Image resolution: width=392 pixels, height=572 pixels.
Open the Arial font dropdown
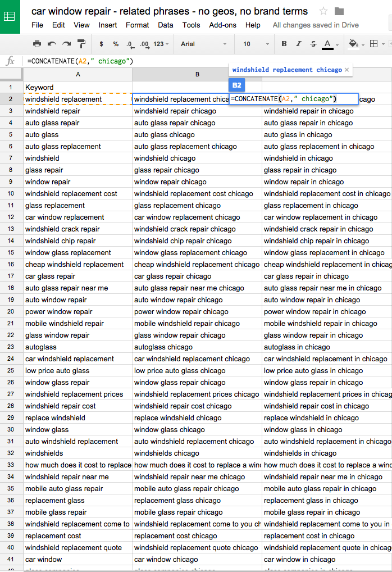(203, 44)
